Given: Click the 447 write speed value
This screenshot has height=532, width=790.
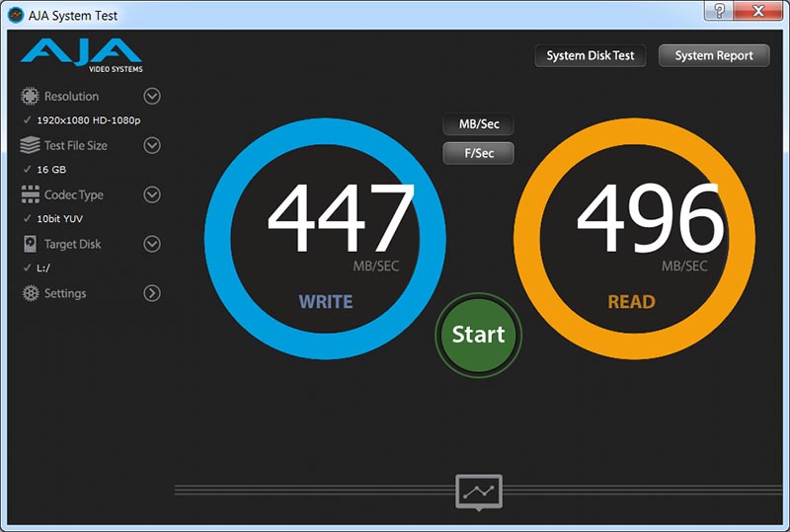Looking at the screenshot, I should click(341, 218).
